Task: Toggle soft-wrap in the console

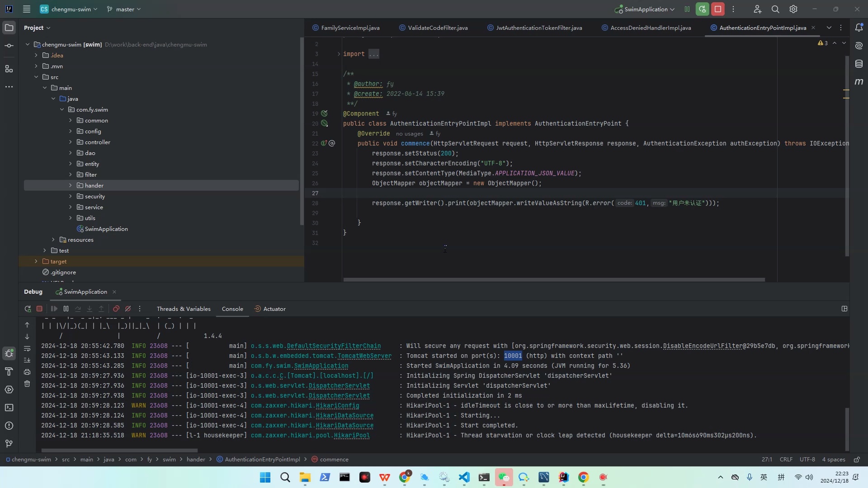Action: [27, 348]
